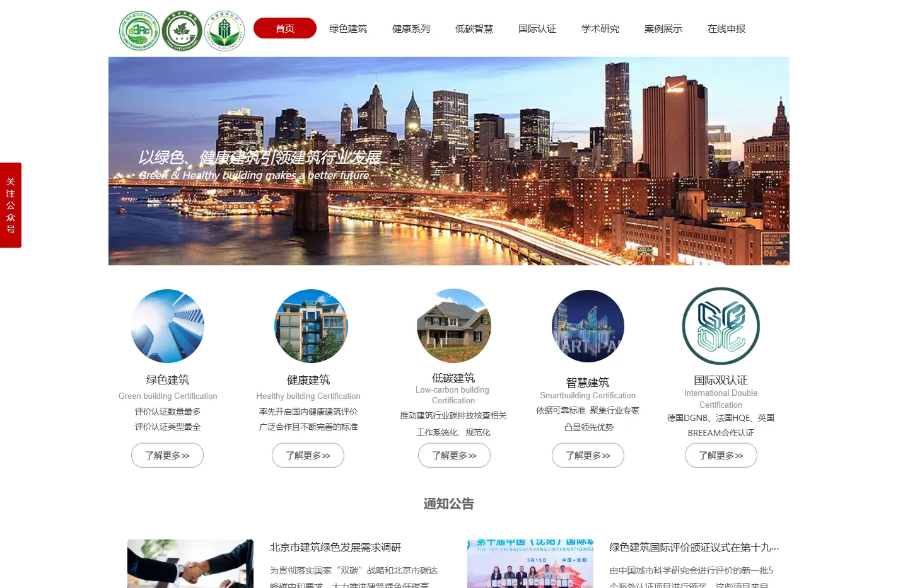The width and height of the screenshot is (898, 588).
Task: Click banner text 'Green & Healthy building makes a better future'
Action: pyautogui.click(x=255, y=175)
